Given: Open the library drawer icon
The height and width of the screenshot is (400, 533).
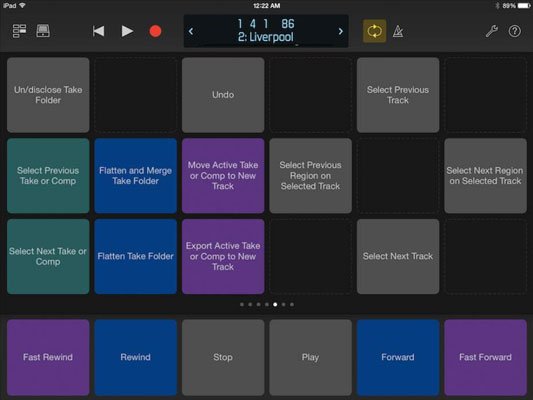Looking at the screenshot, I should pos(43,31).
